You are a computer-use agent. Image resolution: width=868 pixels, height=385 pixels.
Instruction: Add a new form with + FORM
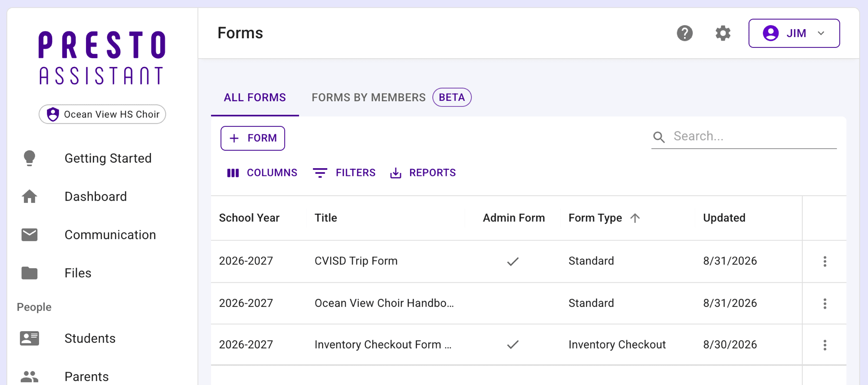point(253,138)
